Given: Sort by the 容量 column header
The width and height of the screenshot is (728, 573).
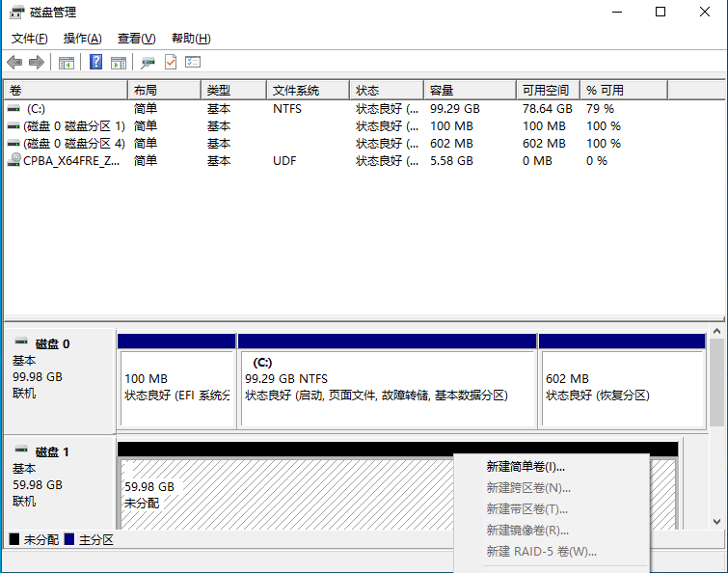Looking at the screenshot, I should coord(471,90).
